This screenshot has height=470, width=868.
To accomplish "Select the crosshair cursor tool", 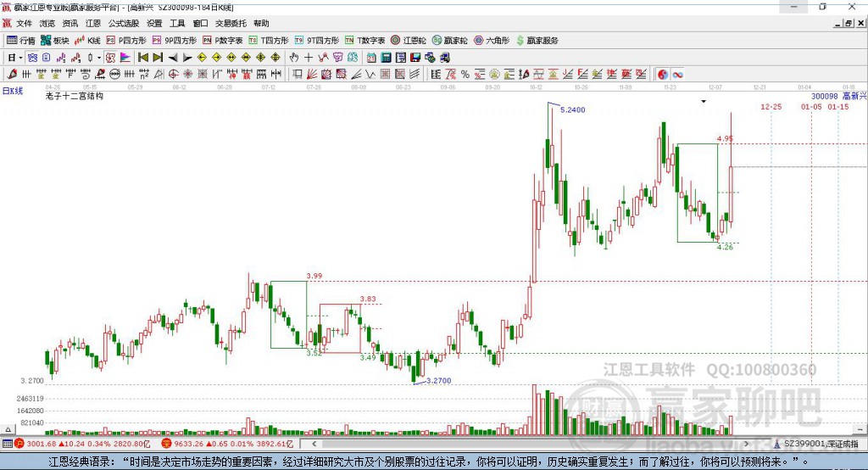I will pos(309,58).
